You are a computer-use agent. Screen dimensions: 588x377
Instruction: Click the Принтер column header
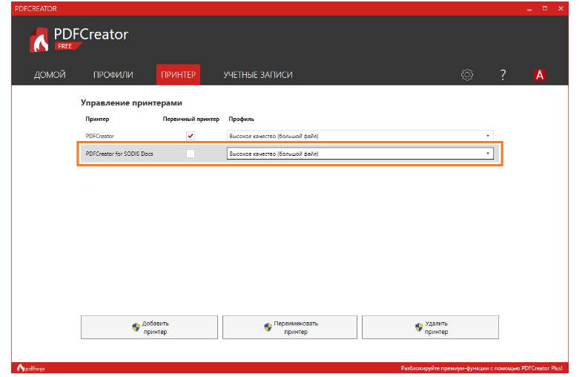(x=97, y=119)
